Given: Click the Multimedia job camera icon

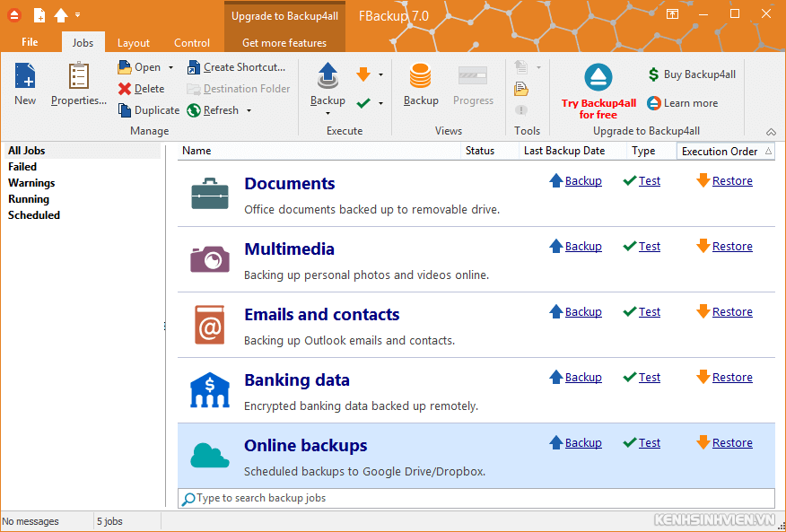Looking at the screenshot, I should click(210, 258).
